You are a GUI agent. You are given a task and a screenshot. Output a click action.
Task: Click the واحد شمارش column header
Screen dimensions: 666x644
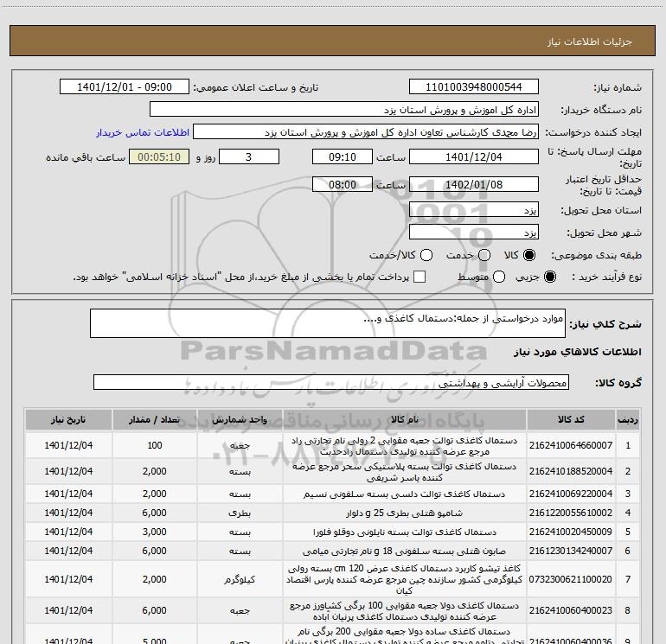240,419
